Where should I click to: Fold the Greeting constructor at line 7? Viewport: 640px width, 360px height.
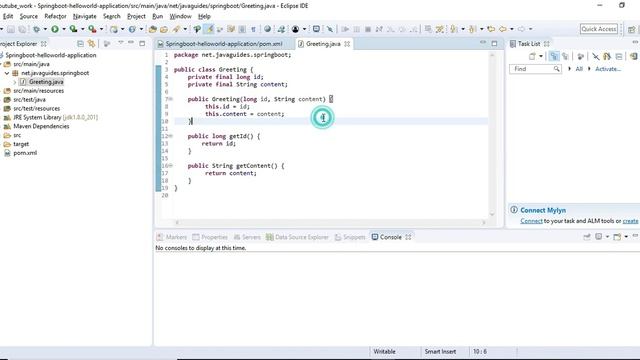pyautogui.click(x=171, y=99)
